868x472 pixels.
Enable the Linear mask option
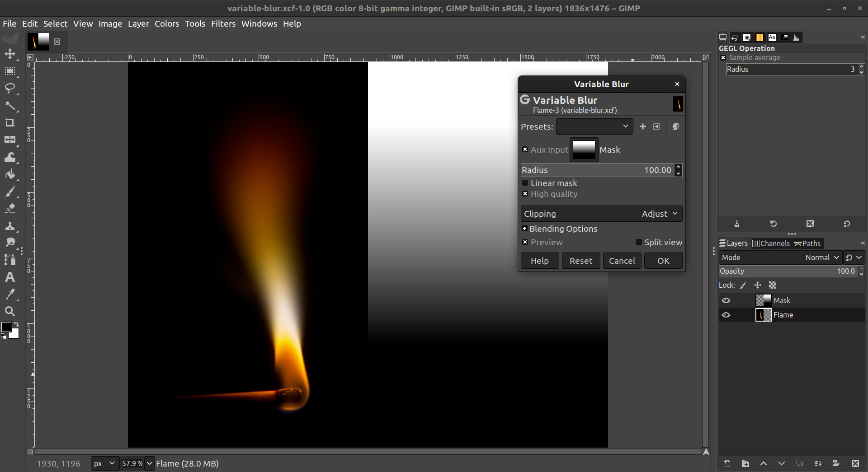click(525, 183)
